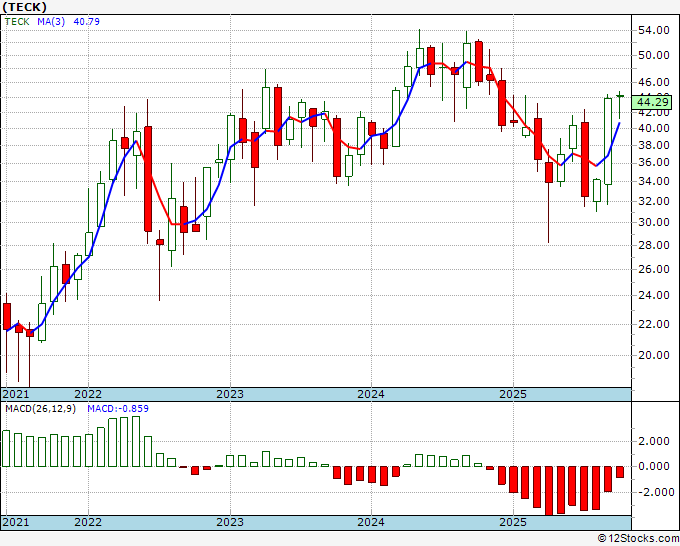Click the 2023 year marker on price axis
680x546 pixels.
230,394
